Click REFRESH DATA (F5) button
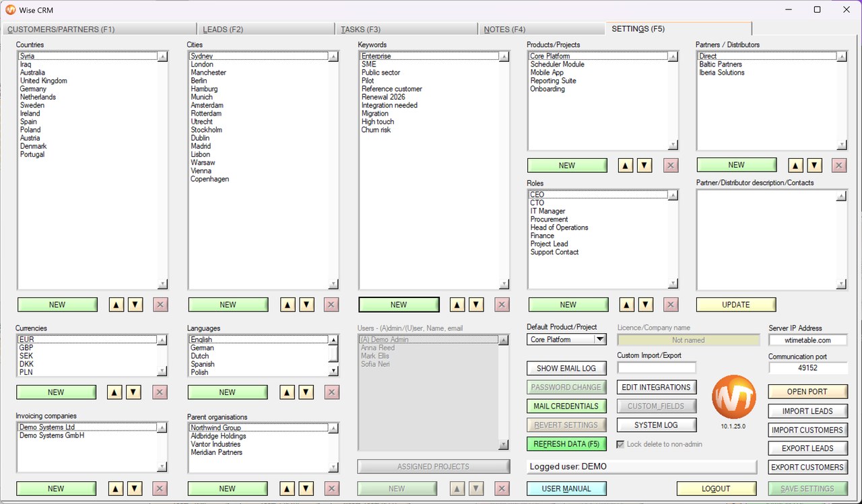The image size is (862, 504). click(x=566, y=444)
